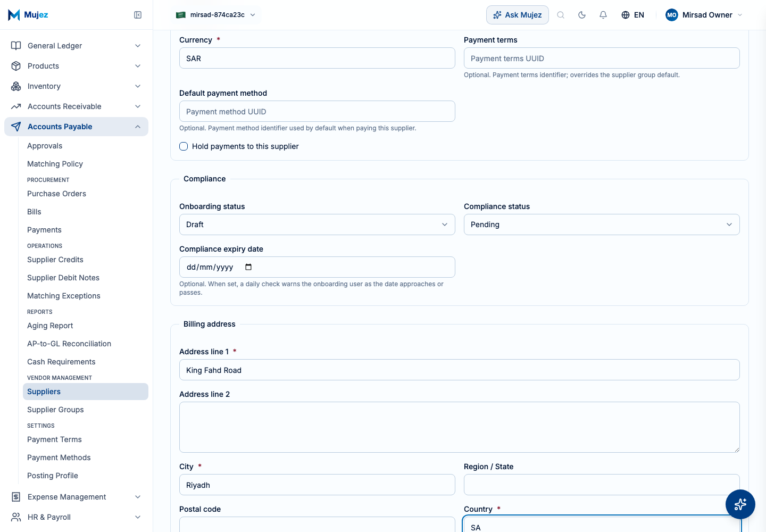Click the Mujez logo
The width and height of the screenshot is (766, 532).
point(28,15)
